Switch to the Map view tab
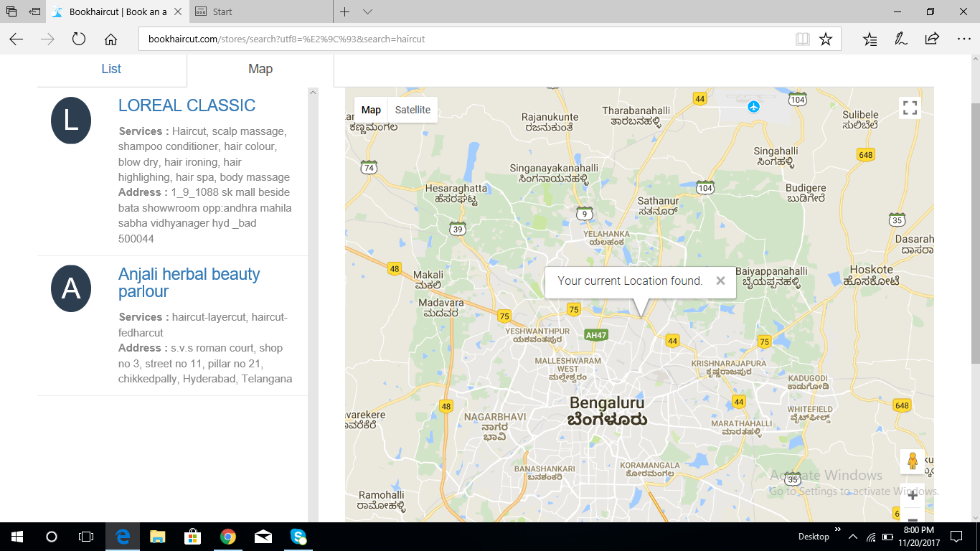Viewport: 980px width, 551px height. coord(260,69)
